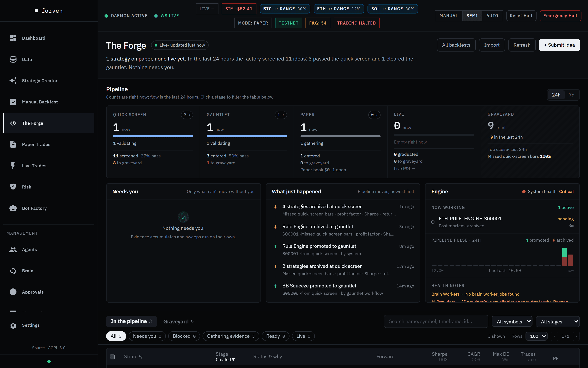Filter by Needs you 0 chip
588x368 pixels.
click(x=147, y=336)
